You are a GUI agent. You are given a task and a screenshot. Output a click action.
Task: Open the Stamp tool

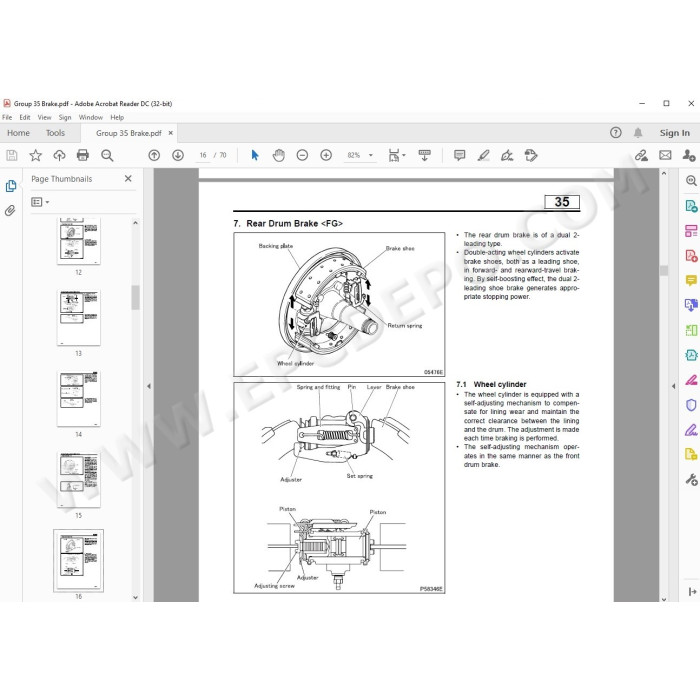(x=531, y=155)
